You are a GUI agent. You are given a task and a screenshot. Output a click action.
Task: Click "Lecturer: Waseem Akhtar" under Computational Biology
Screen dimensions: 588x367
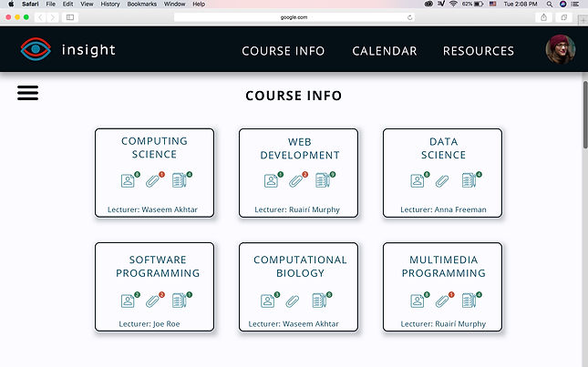pyautogui.click(x=294, y=324)
